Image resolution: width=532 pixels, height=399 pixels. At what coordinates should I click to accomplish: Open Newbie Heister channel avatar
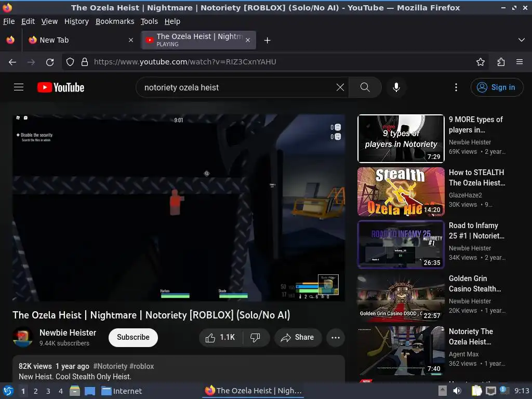point(23,337)
